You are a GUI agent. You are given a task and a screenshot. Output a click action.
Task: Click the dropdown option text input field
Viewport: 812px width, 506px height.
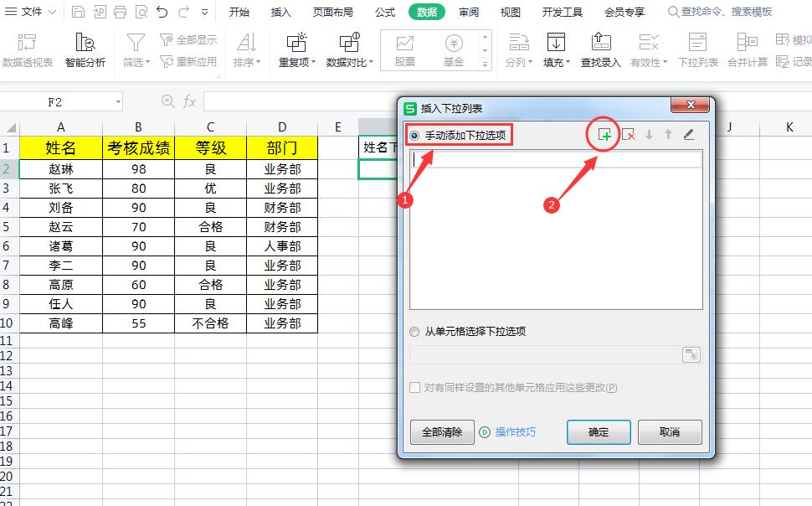[x=556, y=160]
